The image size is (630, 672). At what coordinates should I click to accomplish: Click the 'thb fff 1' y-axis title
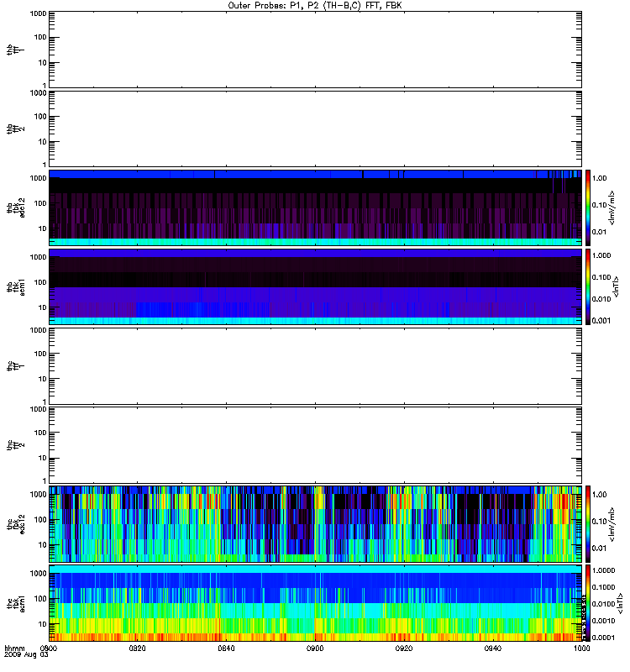pyautogui.click(x=15, y=50)
